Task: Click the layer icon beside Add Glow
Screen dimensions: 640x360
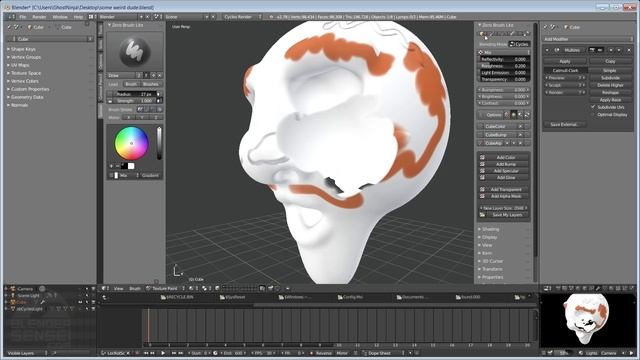Action: [x=482, y=178]
